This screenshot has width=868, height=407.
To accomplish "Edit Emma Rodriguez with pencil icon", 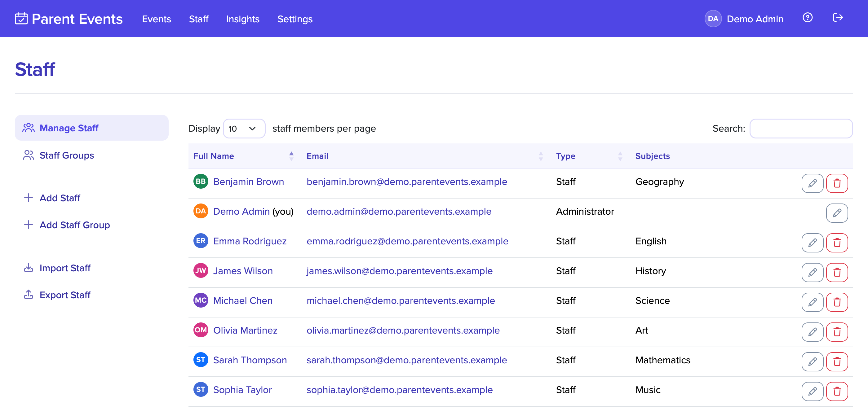I will (x=812, y=243).
